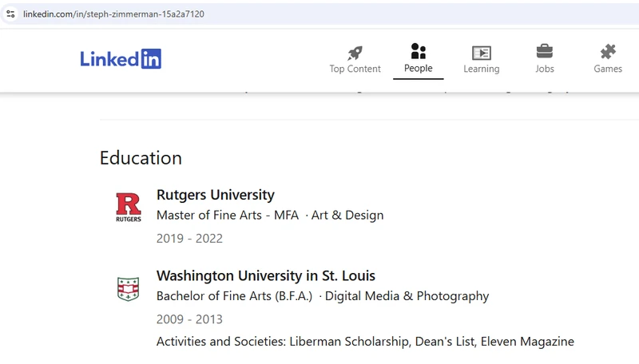Open Top Content rocket icon
The height and width of the screenshot is (364, 639).
point(355,53)
